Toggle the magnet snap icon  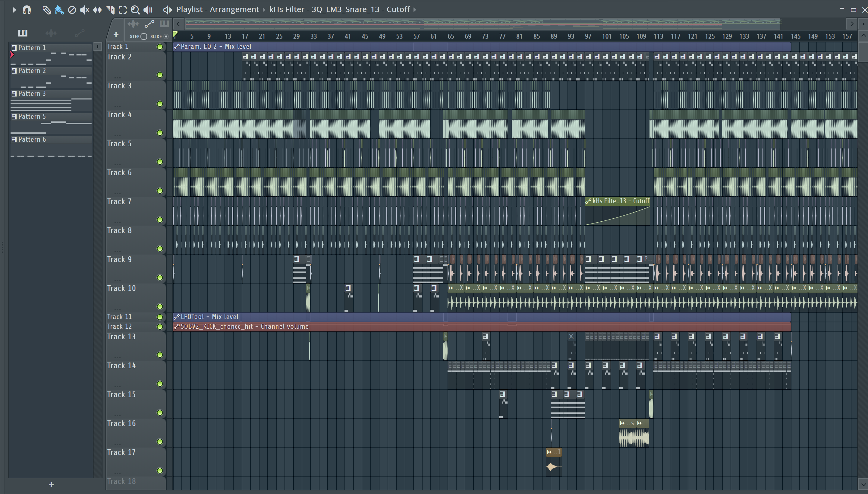[x=27, y=10]
